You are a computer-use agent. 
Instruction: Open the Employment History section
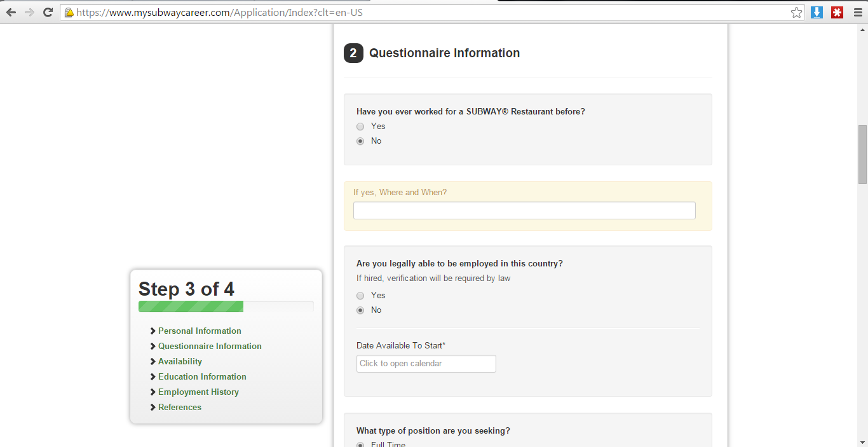[198, 392]
